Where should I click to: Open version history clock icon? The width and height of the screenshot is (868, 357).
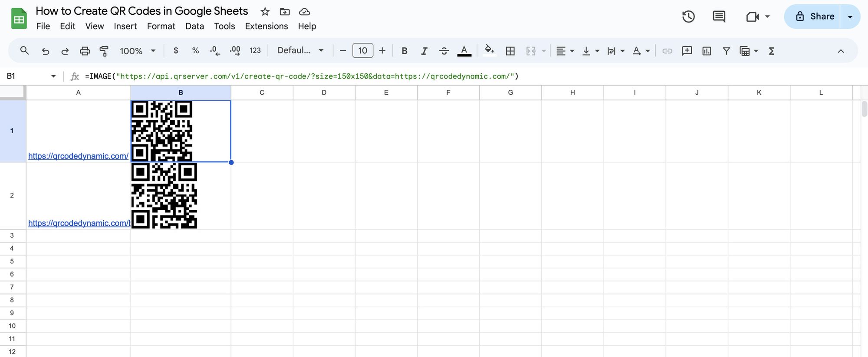[688, 17]
